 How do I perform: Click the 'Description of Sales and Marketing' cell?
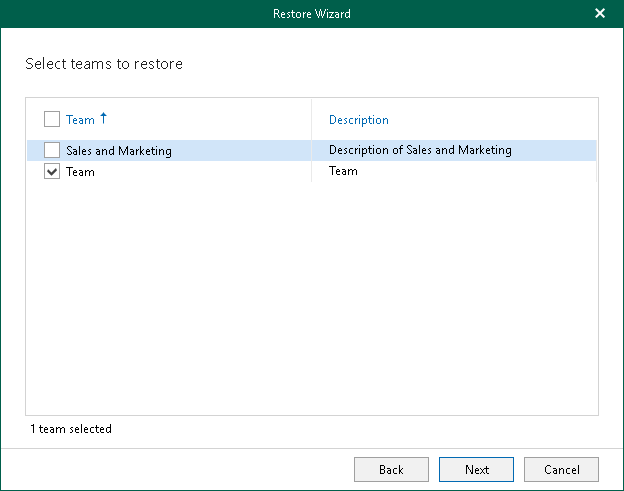[420, 151]
